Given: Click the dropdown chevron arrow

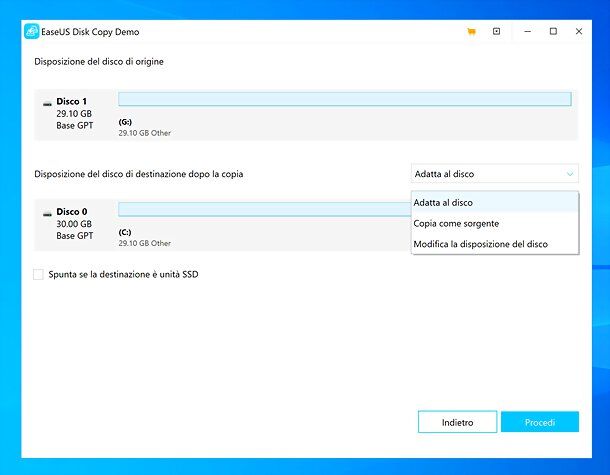Looking at the screenshot, I should coord(570,174).
